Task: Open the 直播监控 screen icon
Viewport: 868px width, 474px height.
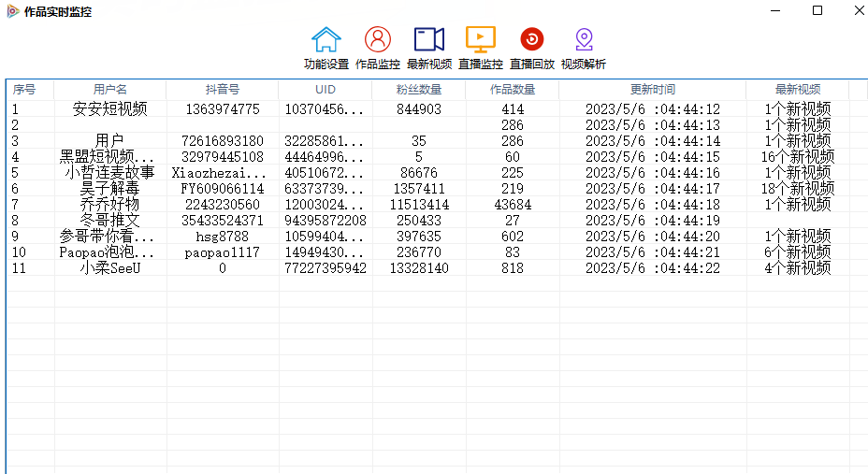Action: (x=481, y=39)
